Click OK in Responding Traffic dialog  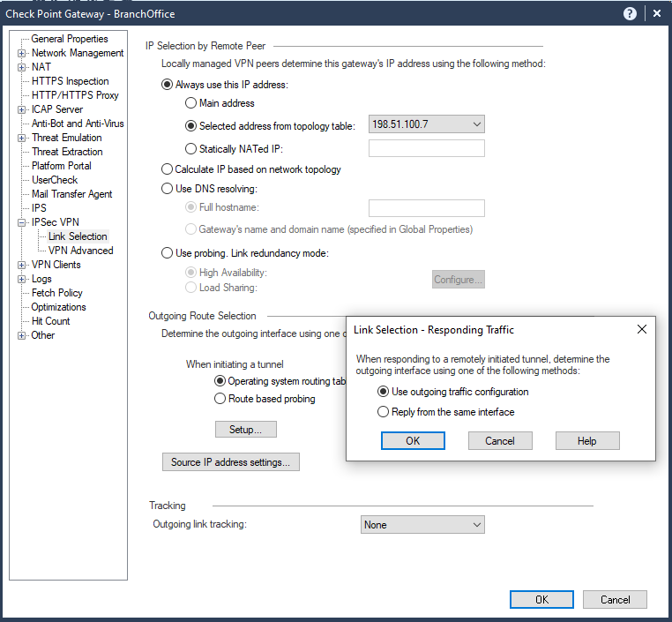(413, 441)
